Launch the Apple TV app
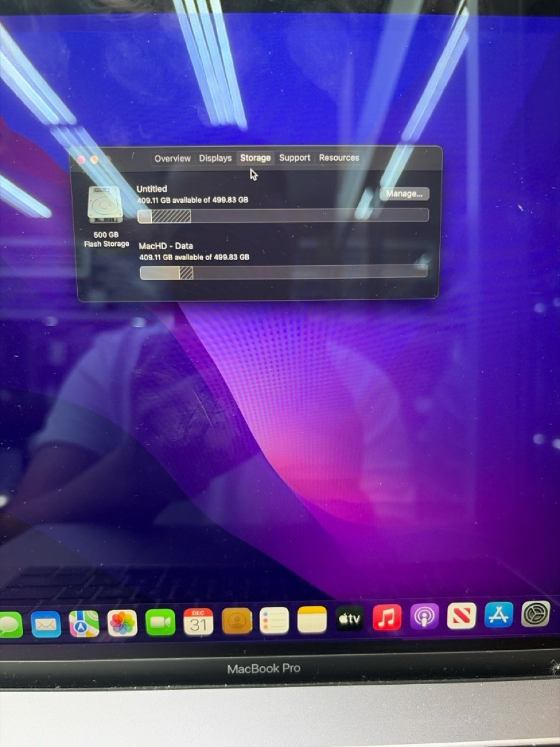Viewport: 560px width, 747px height. click(x=350, y=618)
